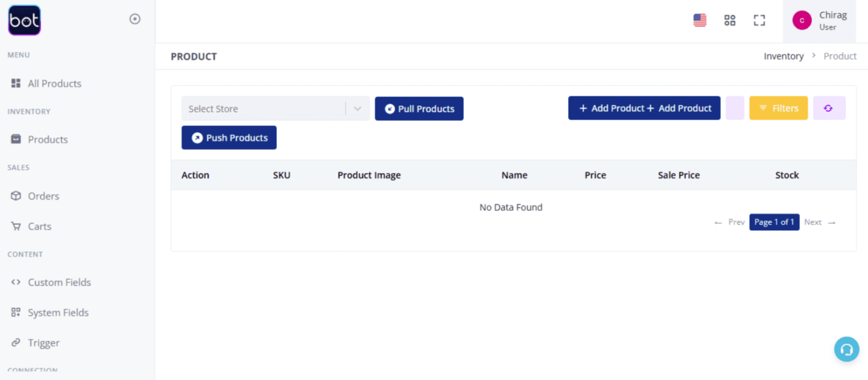Open the System Fields section
Image resolution: width=868 pixels, height=380 pixels.
58,312
